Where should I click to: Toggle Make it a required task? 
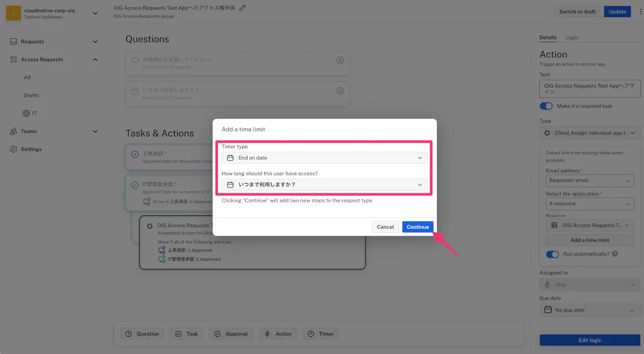(546, 106)
